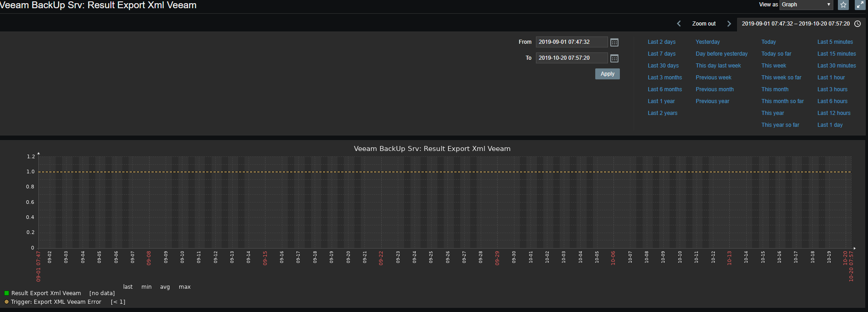Click the [no data] legend value
Screen dimensions: 868x312
[x=102, y=293]
